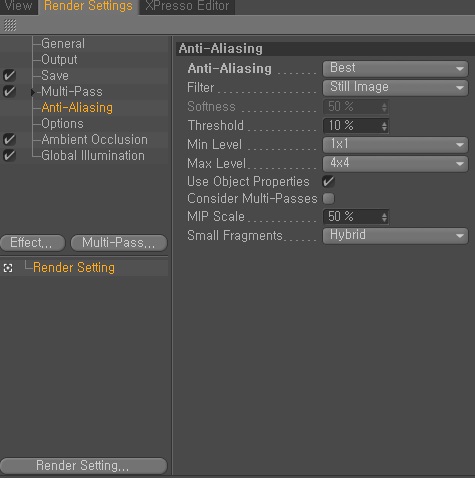Image resolution: width=475 pixels, height=479 pixels.
Task: Click the Effect... button
Action: [32, 243]
